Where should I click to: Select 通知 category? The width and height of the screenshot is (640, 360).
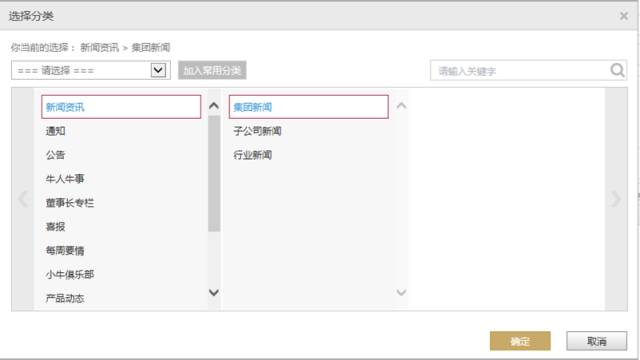coord(56,131)
